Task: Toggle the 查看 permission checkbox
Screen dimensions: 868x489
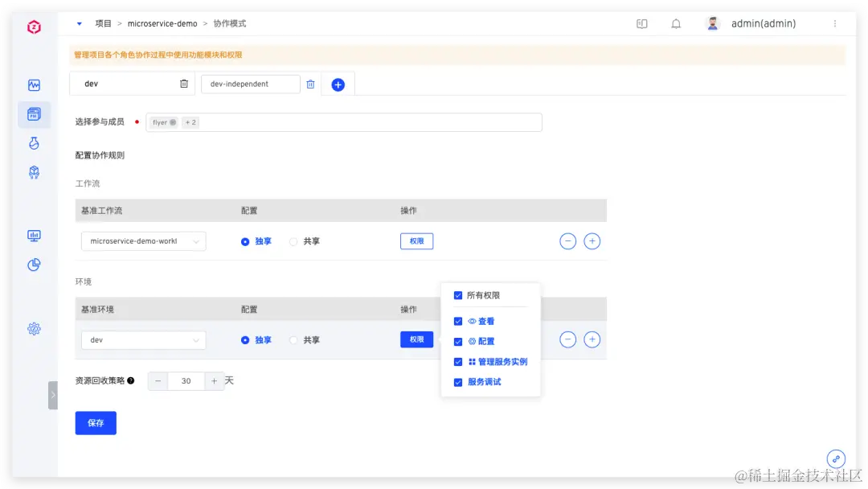Action: [x=458, y=322]
